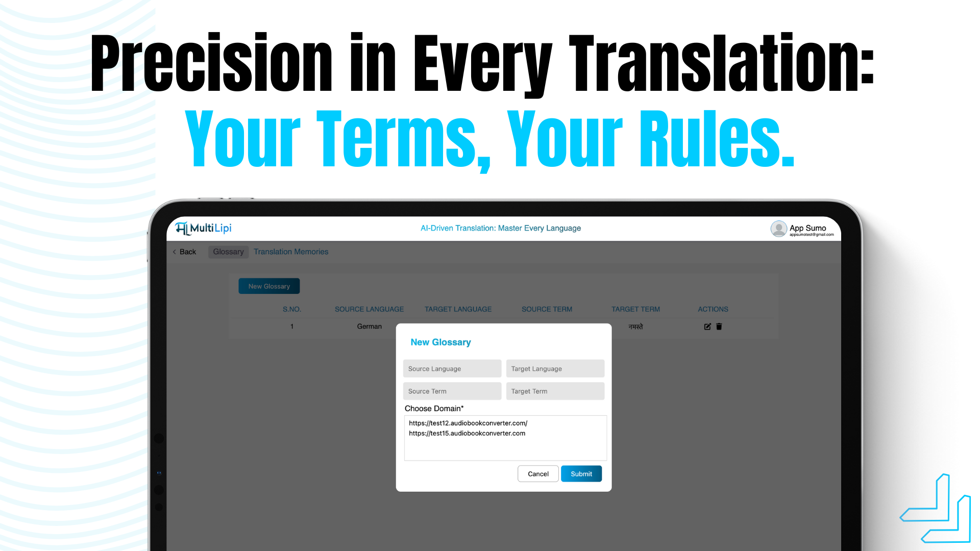Click New Glossary button

point(268,286)
